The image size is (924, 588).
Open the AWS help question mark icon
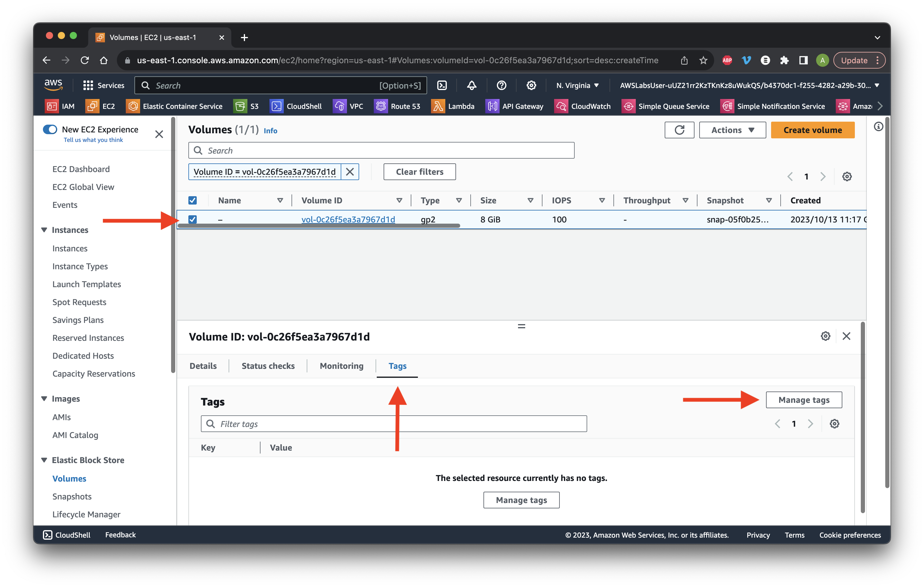tap(501, 85)
